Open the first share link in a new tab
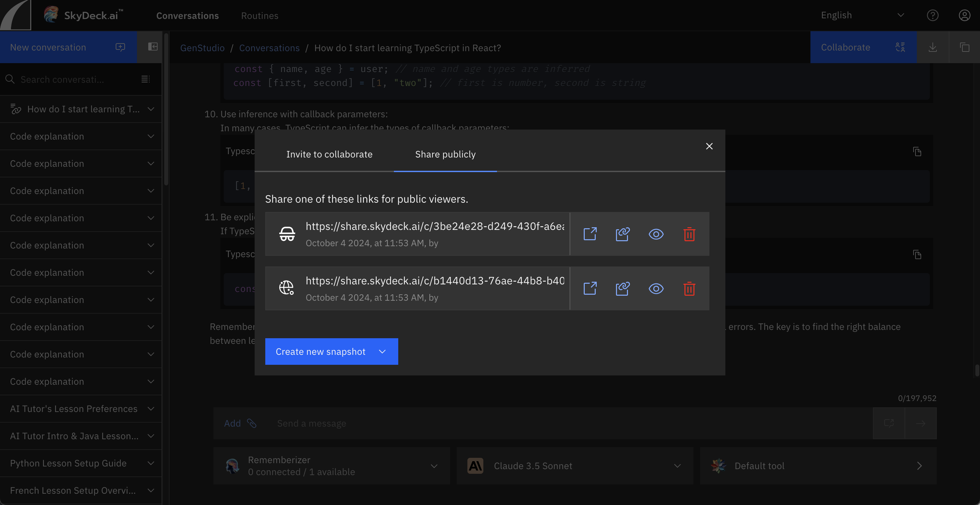The image size is (980, 505). click(x=590, y=234)
